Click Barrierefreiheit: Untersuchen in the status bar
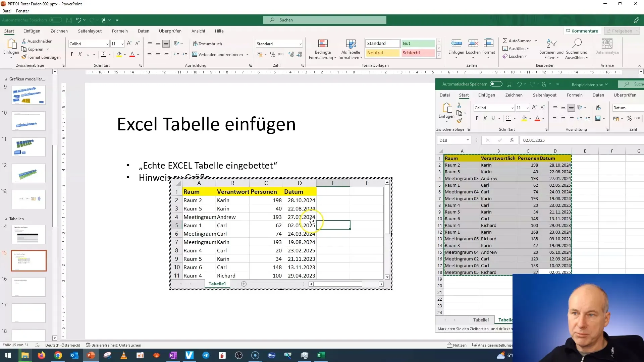 tap(113, 345)
